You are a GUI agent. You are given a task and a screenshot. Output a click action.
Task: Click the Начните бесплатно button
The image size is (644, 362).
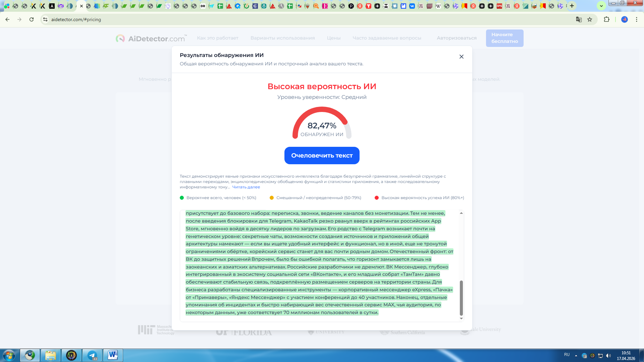click(504, 38)
